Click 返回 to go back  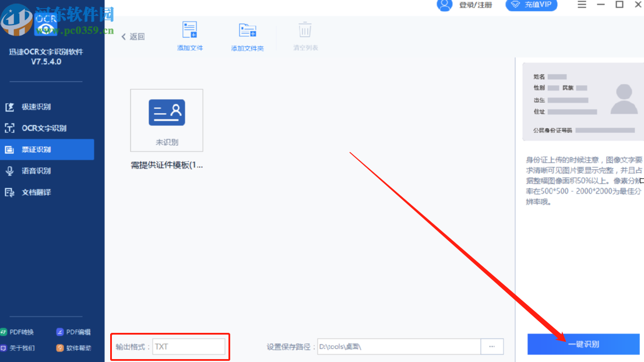[x=132, y=36]
